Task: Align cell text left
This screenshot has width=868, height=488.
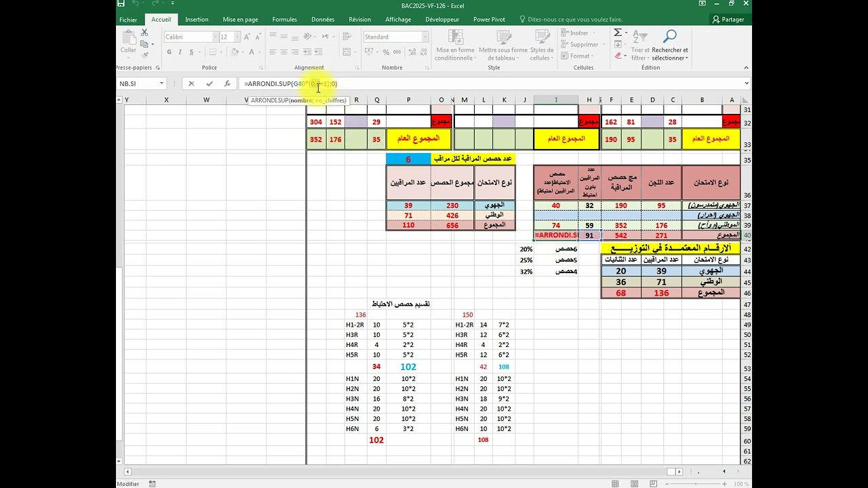Action: (273, 52)
